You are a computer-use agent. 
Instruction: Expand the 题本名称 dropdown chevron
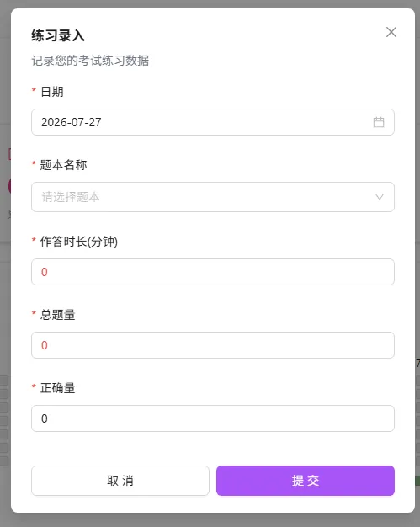380,197
